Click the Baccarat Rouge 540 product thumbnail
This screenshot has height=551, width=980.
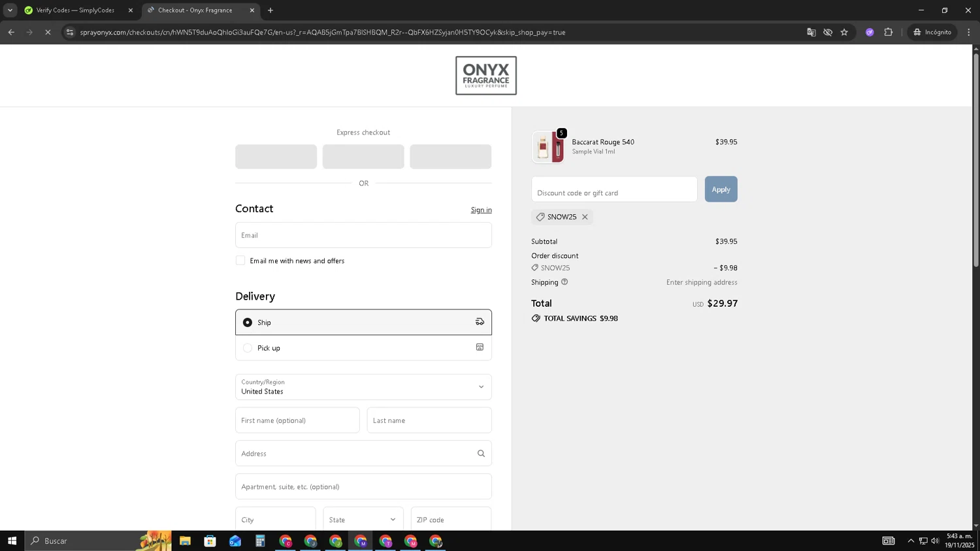[x=547, y=147]
